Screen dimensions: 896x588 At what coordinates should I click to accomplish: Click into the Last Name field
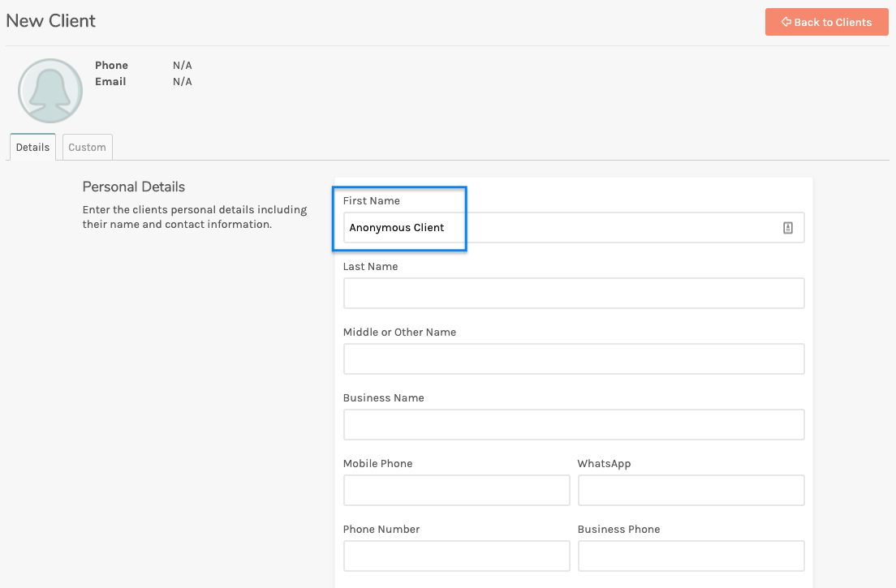pos(574,294)
